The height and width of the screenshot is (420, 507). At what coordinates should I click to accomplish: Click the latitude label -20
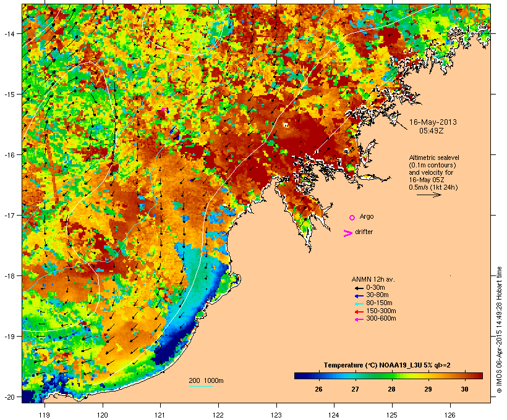click(x=9, y=397)
